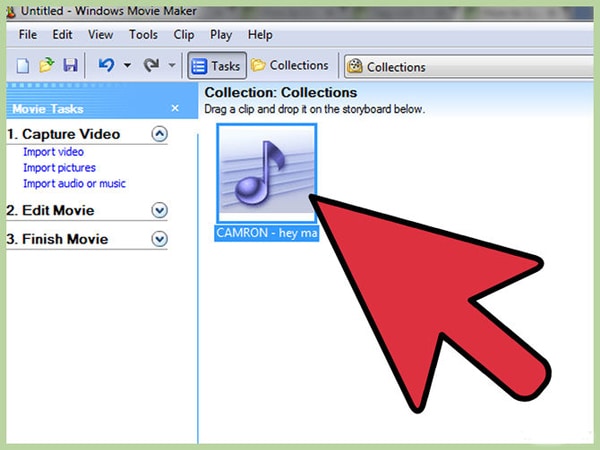Undo the last action using the blue arrow
This screenshot has width=600, height=450.
(x=106, y=65)
